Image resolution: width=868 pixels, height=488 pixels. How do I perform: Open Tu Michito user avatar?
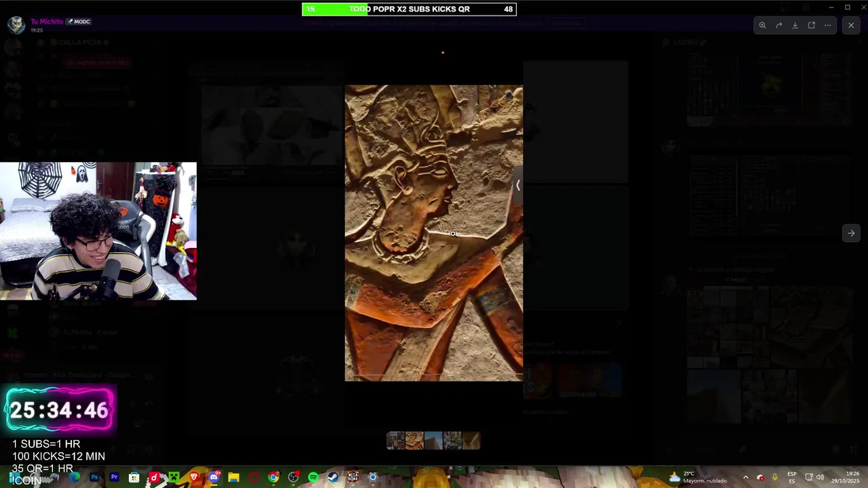[16, 25]
